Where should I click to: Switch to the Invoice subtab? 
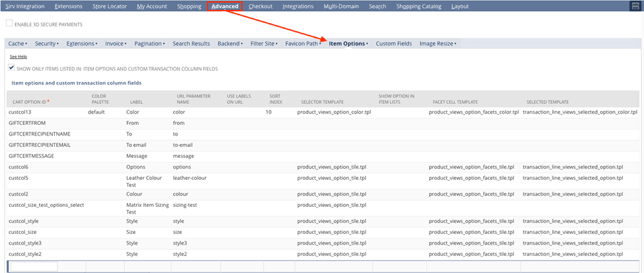[x=116, y=44]
